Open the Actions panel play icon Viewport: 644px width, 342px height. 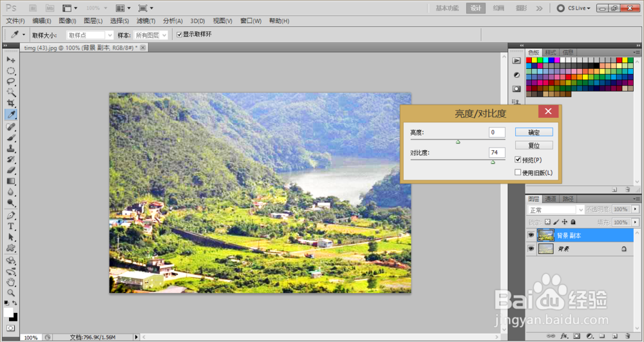tap(516, 61)
